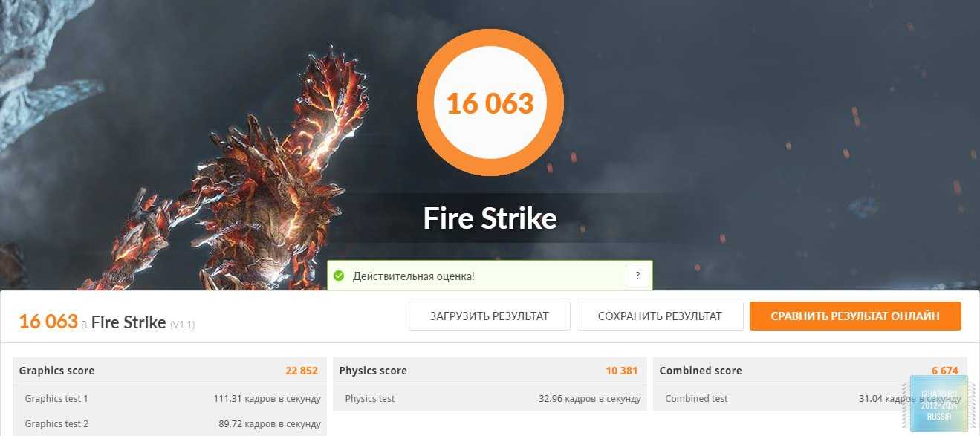
Task: Click СОХРАНИТЬ РЕЗУЛЬТАТ button
Action: tap(660, 316)
